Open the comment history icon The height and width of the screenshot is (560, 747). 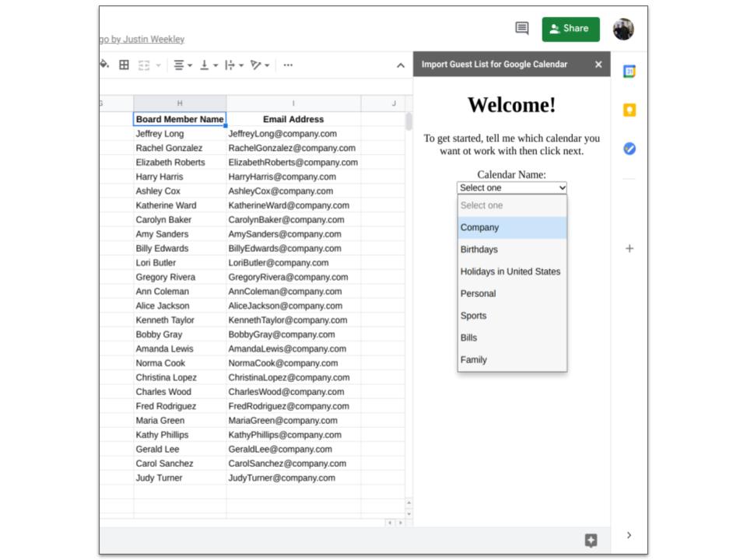[521, 29]
